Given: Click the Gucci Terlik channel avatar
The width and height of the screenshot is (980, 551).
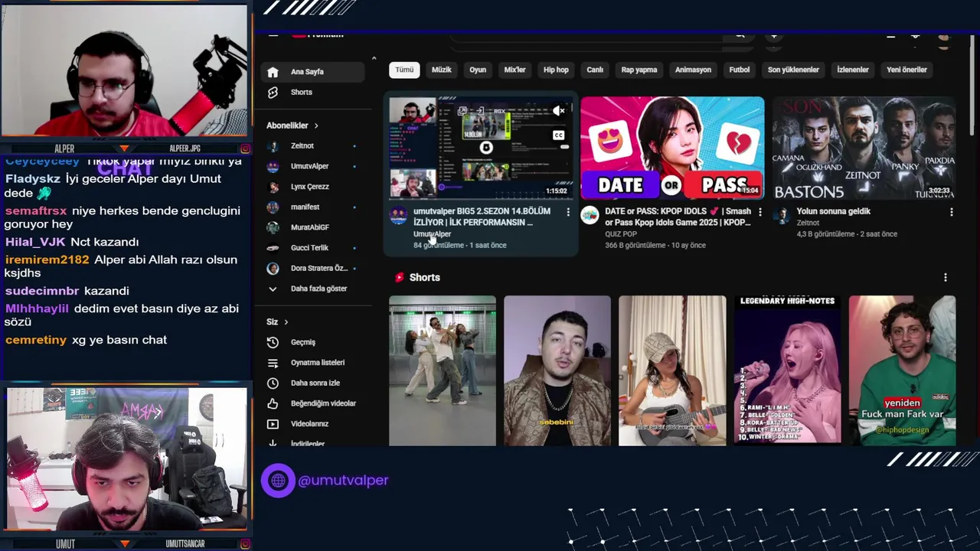Looking at the screenshot, I should click(x=273, y=248).
